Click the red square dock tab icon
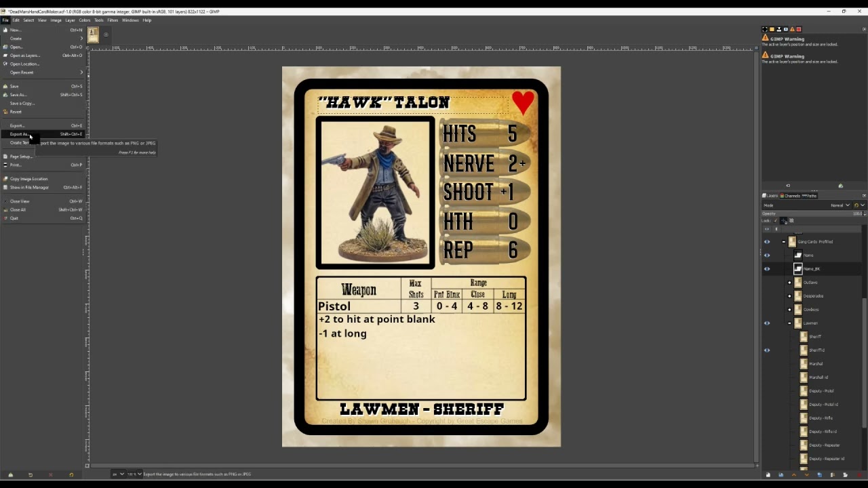This screenshot has height=488, width=868. (798, 29)
